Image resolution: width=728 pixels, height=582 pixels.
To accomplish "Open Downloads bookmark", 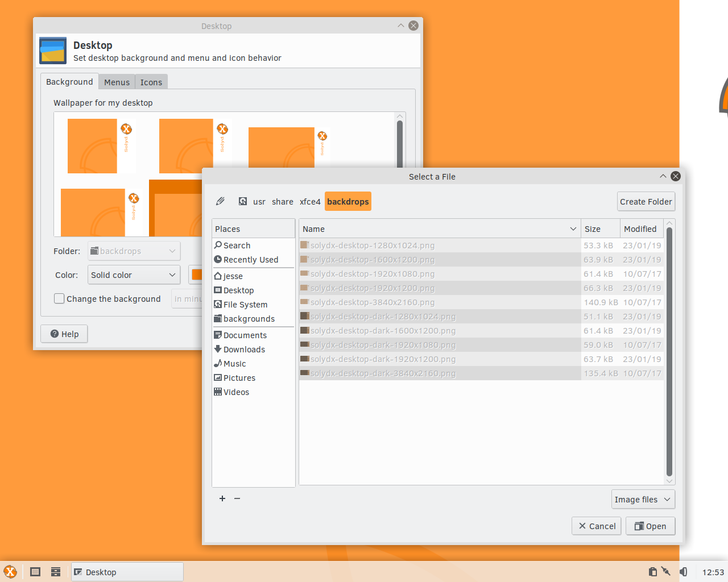I will 254,349.
